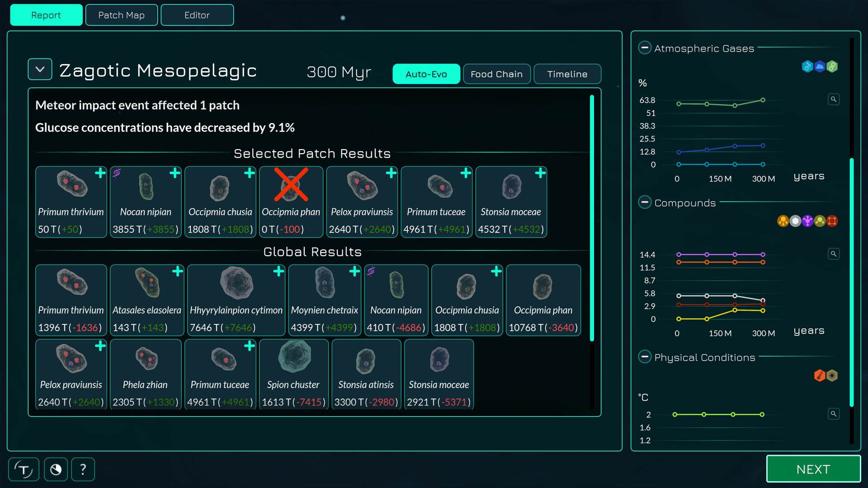Click the purple compound icon above Compounds chart

click(808, 221)
